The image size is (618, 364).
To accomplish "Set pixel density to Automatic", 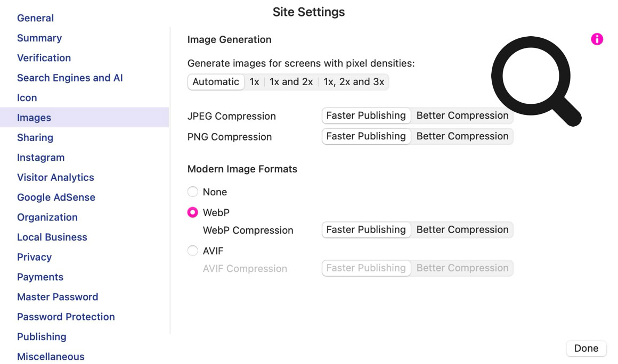I will 216,82.
